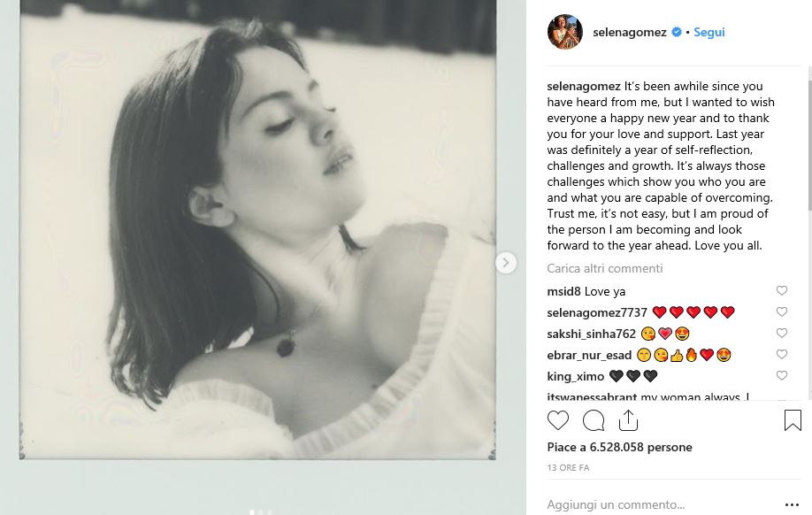Follow the account via 'Segui'
The width and height of the screenshot is (812, 515).
tap(709, 32)
